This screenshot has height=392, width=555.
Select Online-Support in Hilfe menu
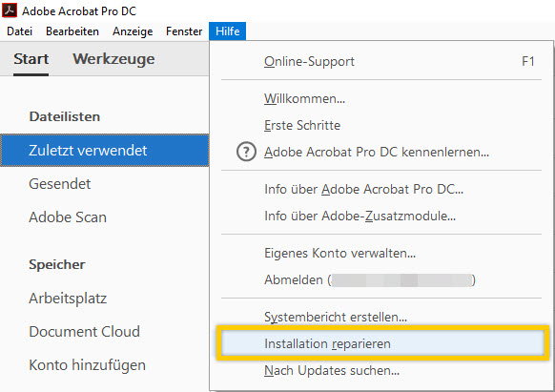381,61
